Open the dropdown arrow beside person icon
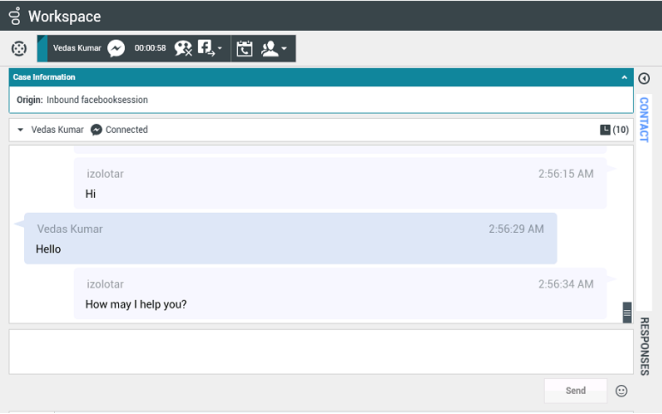The width and height of the screenshot is (662, 414). click(x=285, y=49)
